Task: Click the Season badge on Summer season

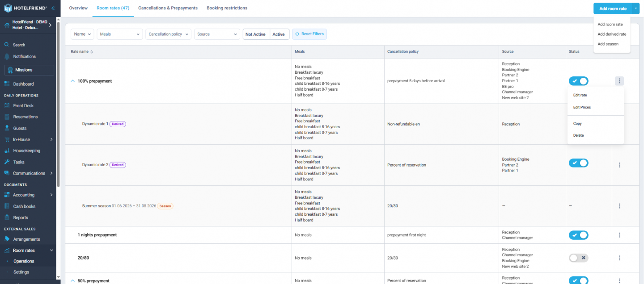Action: (x=165, y=206)
